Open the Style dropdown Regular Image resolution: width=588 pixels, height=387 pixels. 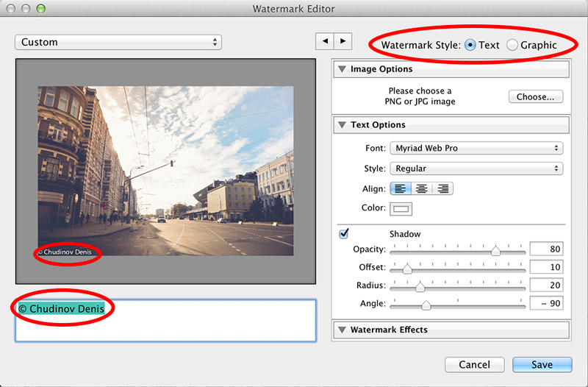(476, 168)
